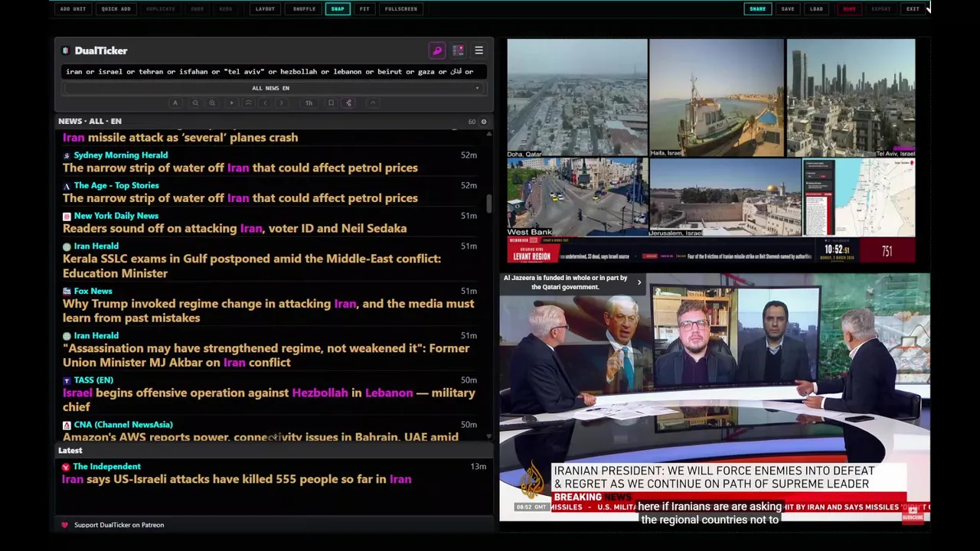Open the LAYOUT menu
The width and height of the screenshot is (980, 551).
point(265,9)
